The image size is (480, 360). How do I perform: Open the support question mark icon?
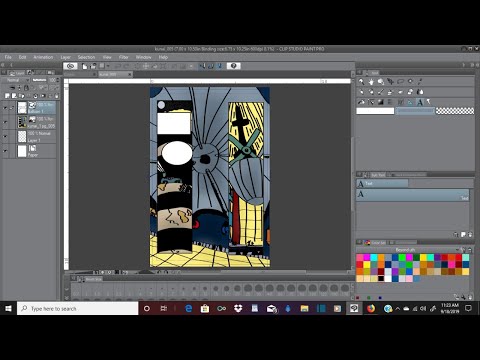click(234, 66)
